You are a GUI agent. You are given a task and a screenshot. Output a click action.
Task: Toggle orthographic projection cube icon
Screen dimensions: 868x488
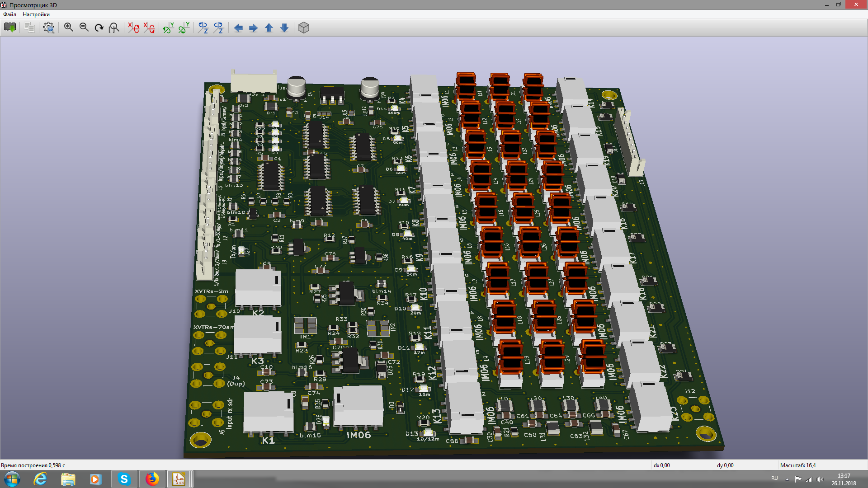pos(304,28)
